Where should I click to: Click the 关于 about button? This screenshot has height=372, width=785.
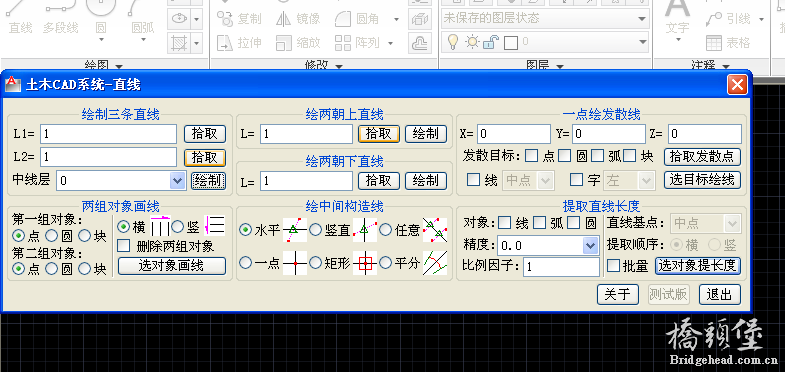tap(617, 294)
